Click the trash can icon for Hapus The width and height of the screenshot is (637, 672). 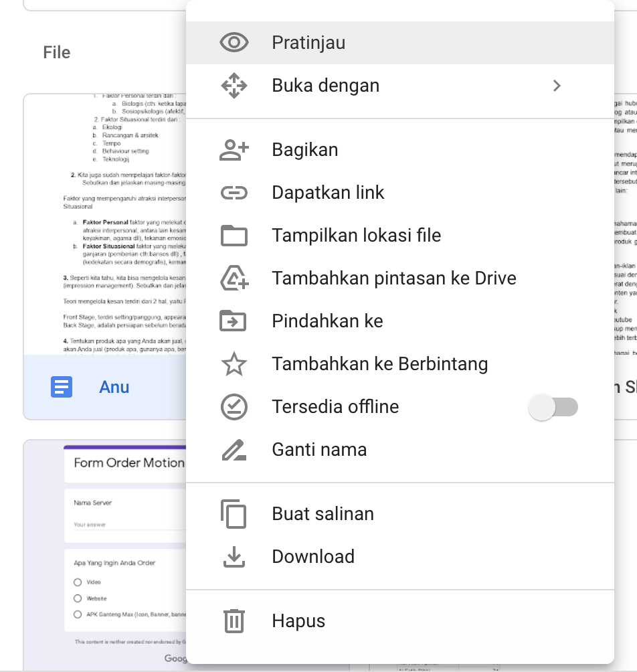234,621
